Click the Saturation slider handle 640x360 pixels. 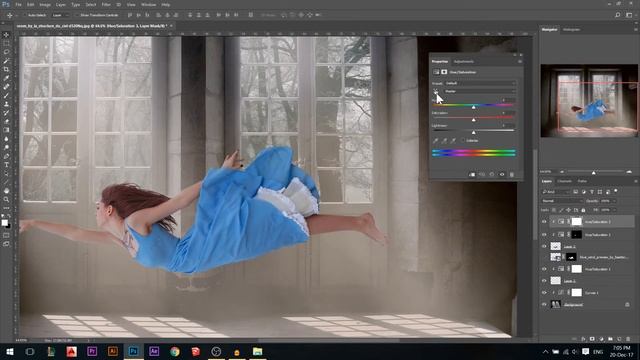tap(473, 120)
